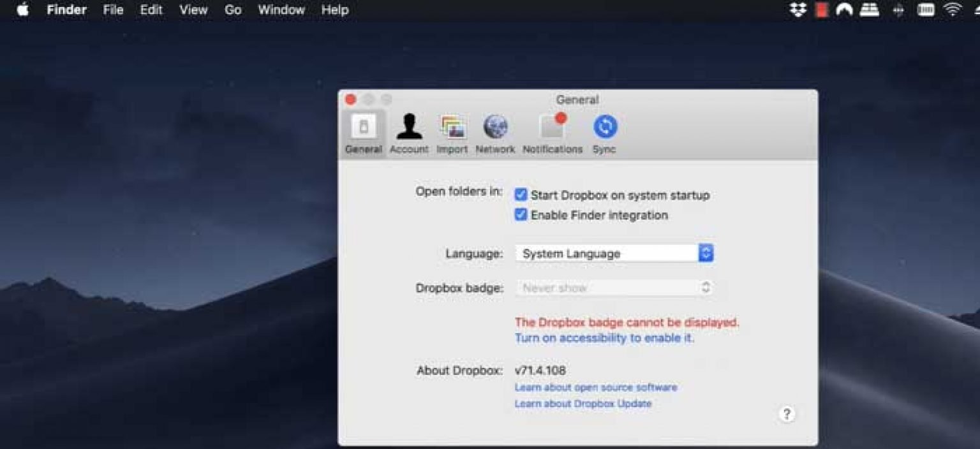Click the General window title
980x449 pixels.
point(577,99)
